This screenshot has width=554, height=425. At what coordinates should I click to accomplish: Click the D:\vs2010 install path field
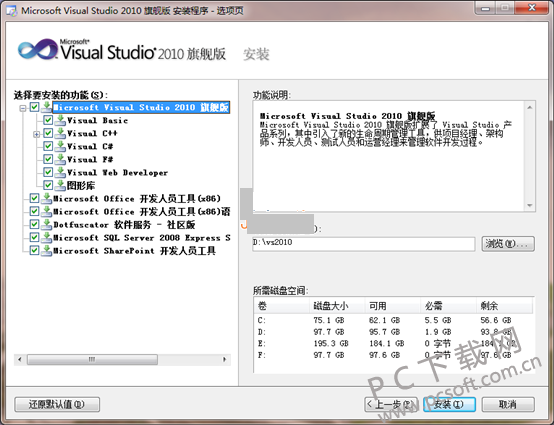click(364, 244)
